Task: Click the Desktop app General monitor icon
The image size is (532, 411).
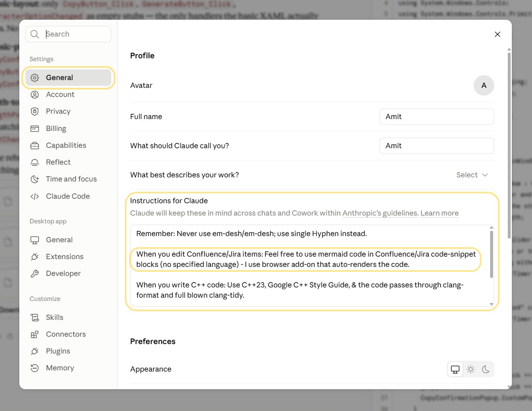Action: (x=35, y=240)
